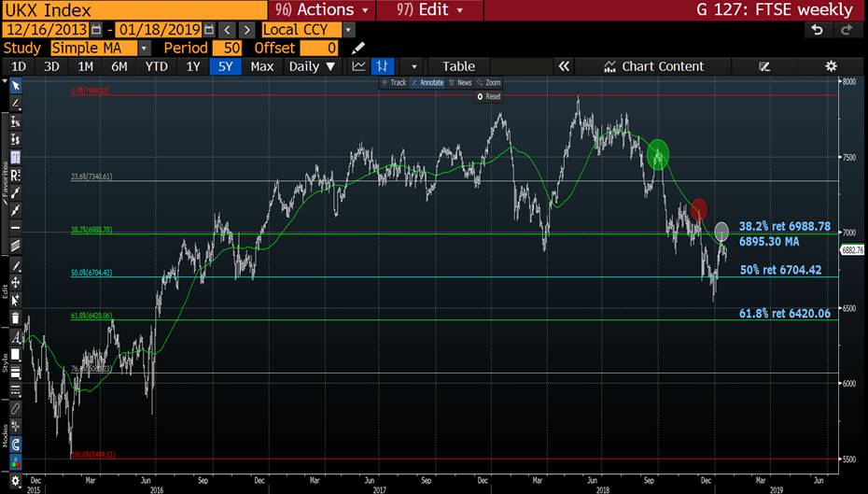The height and width of the screenshot is (494, 868).
Task: Select the R regression lines tool
Action: [16, 175]
